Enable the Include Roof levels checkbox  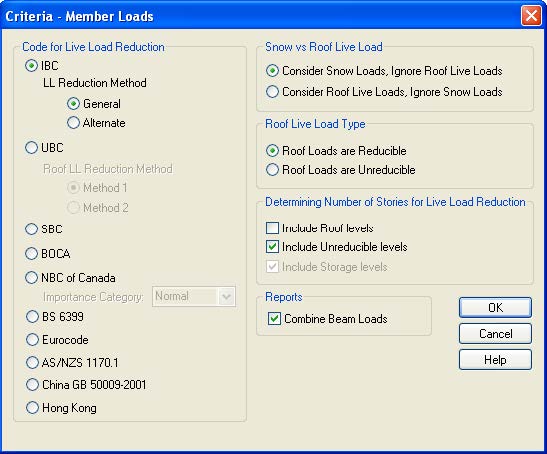tap(272, 228)
